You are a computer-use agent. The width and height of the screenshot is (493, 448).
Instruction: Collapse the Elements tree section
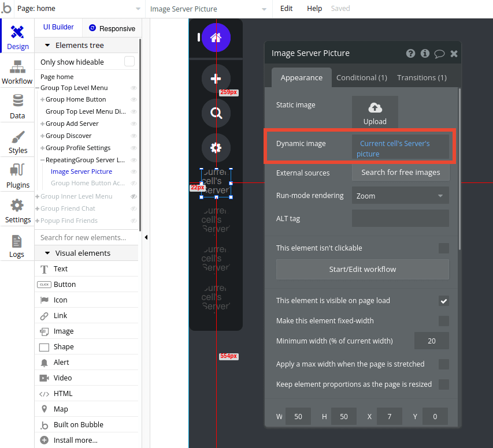47,45
